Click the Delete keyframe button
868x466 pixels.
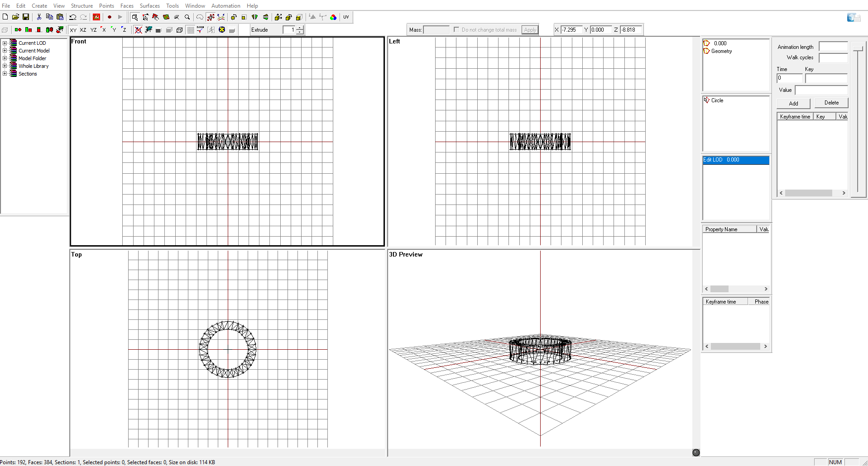coord(831,103)
